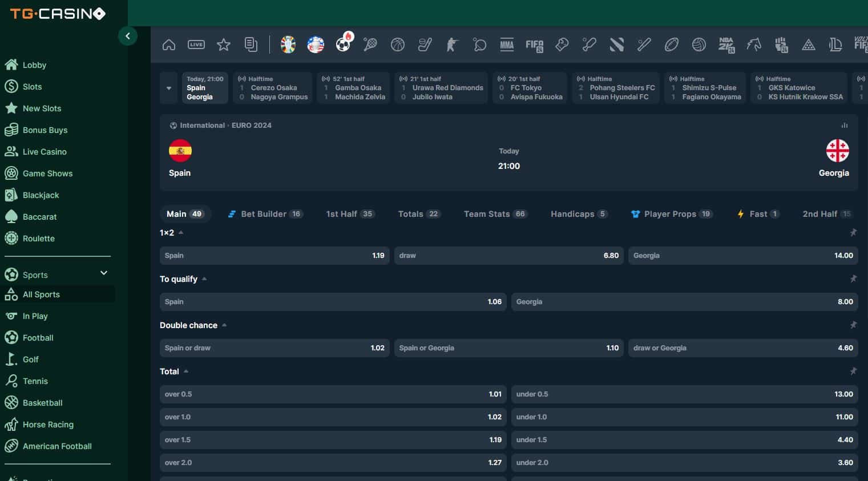Collapse the left sidebar with chevron

pos(128,36)
